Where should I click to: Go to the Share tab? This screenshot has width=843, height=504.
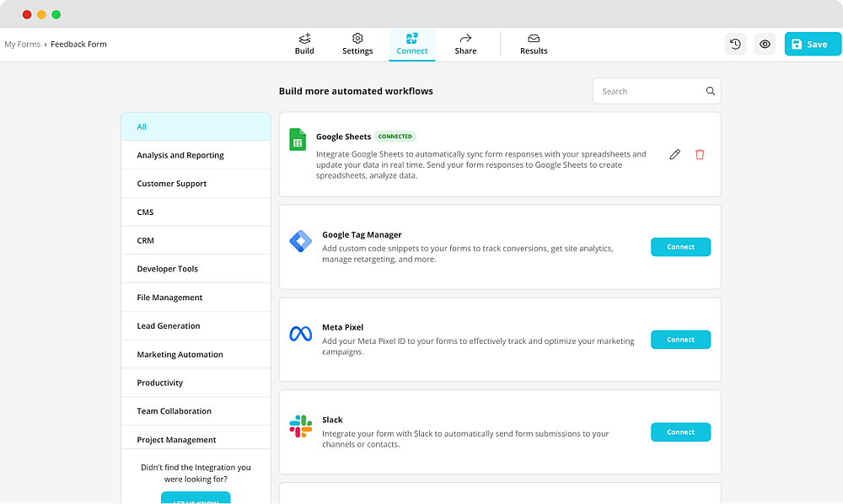pyautogui.click(x=465, y=45)
